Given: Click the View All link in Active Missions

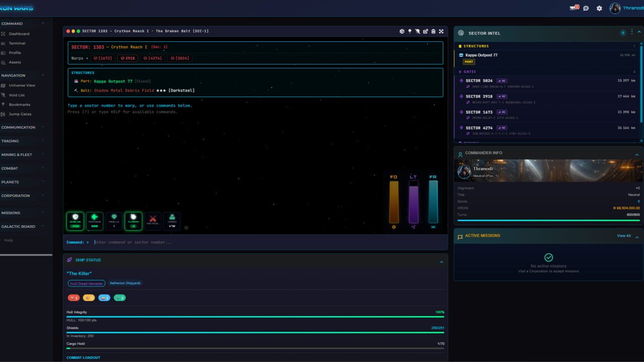Looking at the screenshot, I should point(624,236).
